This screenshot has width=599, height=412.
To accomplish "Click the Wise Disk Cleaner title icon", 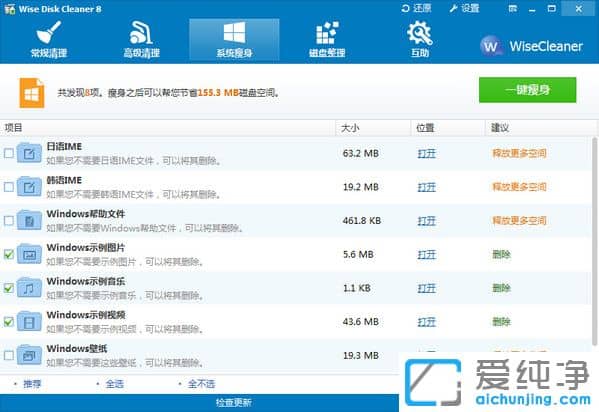I will click(10, 8).
